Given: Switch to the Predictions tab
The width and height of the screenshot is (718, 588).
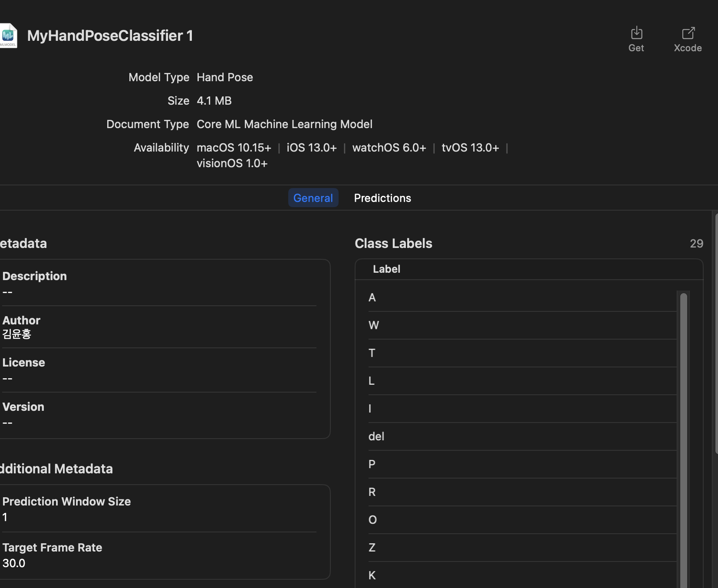Looking at the screenshot, I should (x=382, y=198).
